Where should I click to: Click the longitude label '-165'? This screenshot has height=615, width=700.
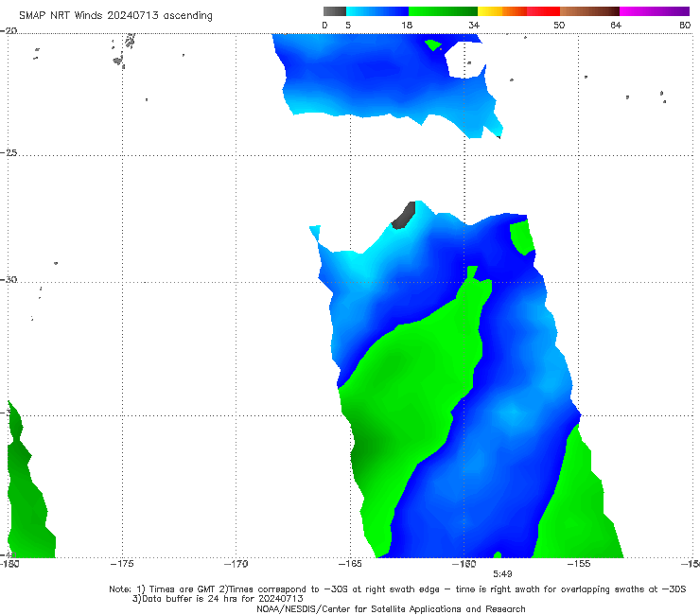[x=350, y=564]
